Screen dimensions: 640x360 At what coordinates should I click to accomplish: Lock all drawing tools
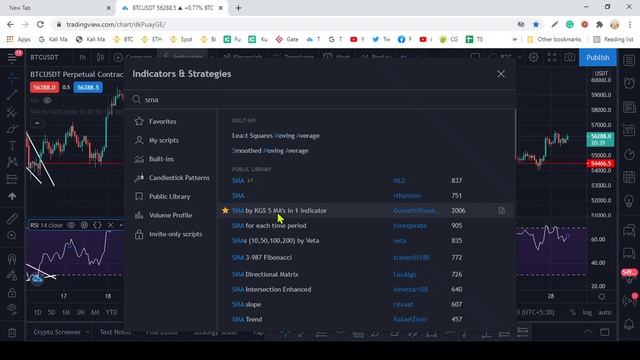(12, 293)
